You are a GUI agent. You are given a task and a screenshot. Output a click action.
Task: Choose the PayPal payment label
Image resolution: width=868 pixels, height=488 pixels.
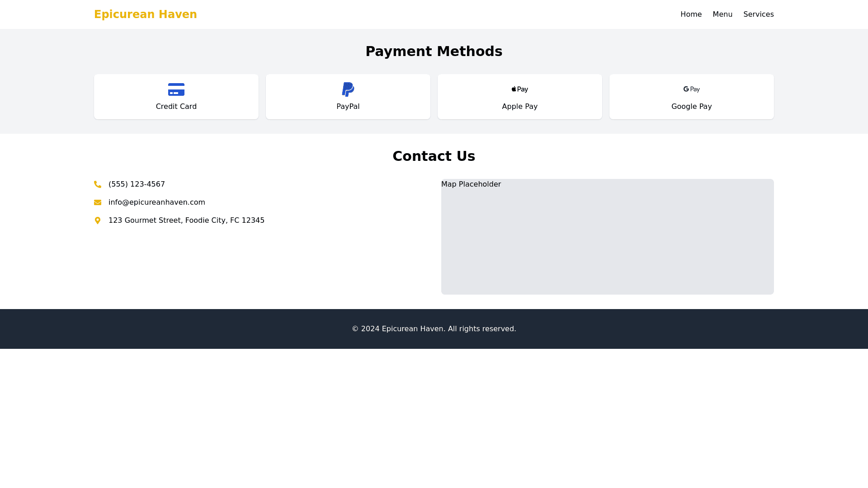click(x=348, y=107)
